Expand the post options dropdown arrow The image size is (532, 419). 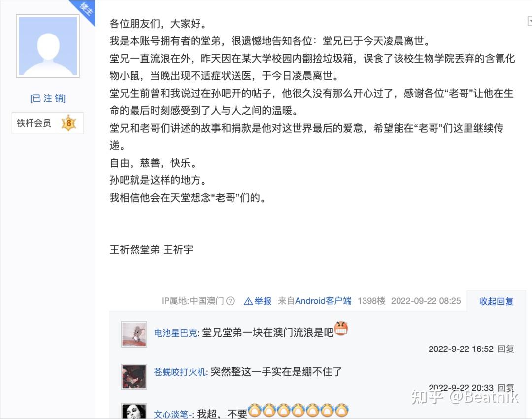529,21
